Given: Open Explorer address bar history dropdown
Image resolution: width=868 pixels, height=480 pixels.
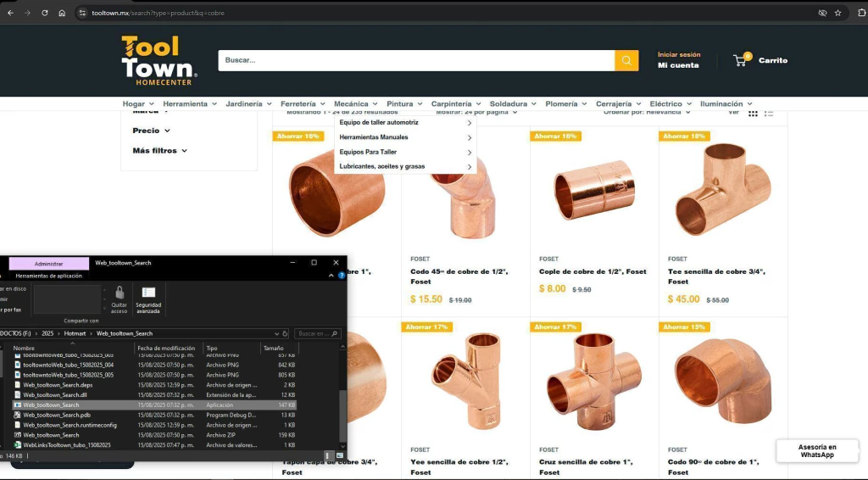Looking at the screenshot, I should (x=276, y=333).
